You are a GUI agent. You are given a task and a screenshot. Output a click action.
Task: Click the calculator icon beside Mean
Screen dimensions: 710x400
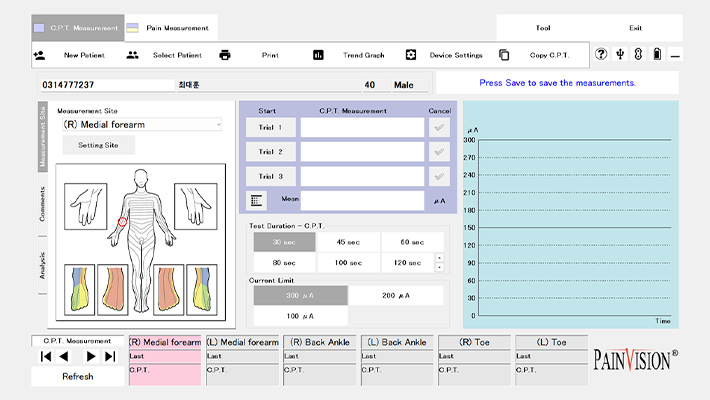258,200
